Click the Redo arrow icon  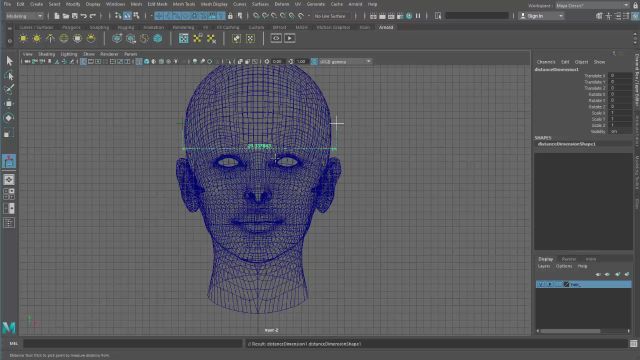(93, 16)
